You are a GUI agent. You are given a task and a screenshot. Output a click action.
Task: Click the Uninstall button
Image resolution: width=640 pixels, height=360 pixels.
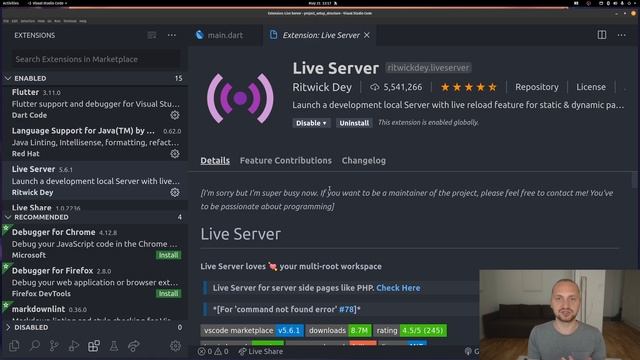point(354,123)
